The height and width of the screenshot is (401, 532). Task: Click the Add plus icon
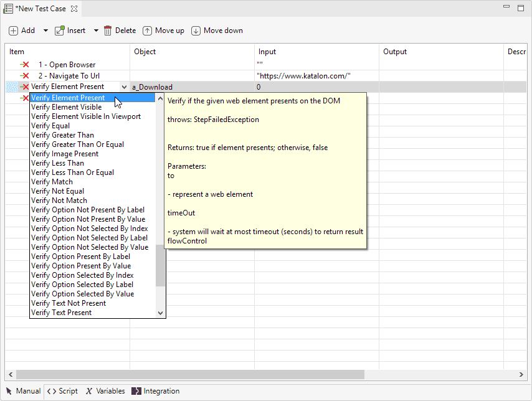[13, 31]
